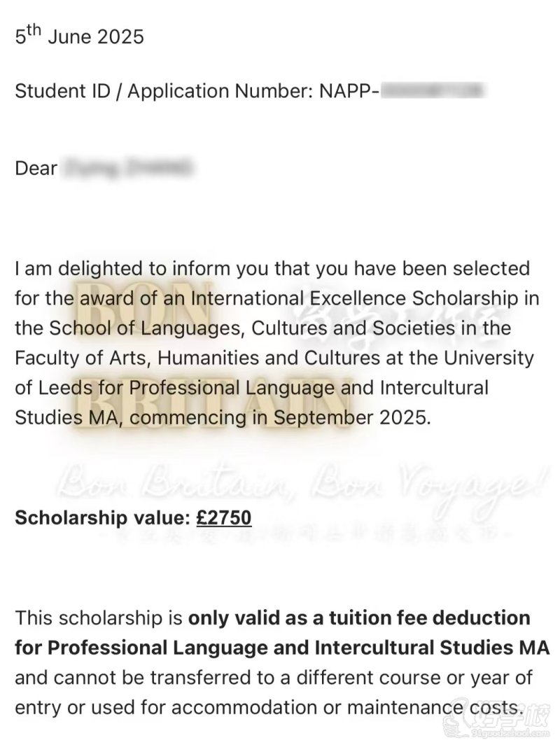Click the underlined amount "£2750"
The image size is (560, 747).
tap(223, 517)
